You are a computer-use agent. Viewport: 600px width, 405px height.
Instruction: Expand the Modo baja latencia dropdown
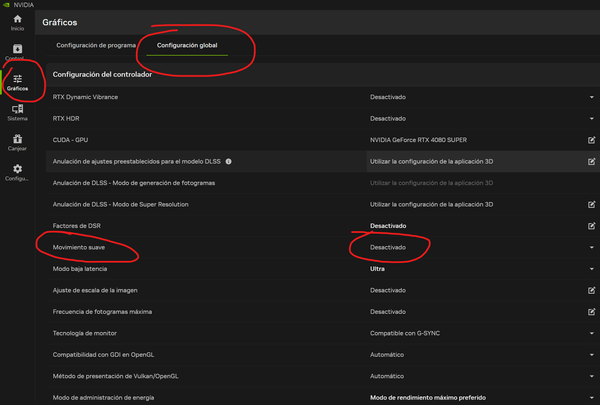[x=591, y=269]
